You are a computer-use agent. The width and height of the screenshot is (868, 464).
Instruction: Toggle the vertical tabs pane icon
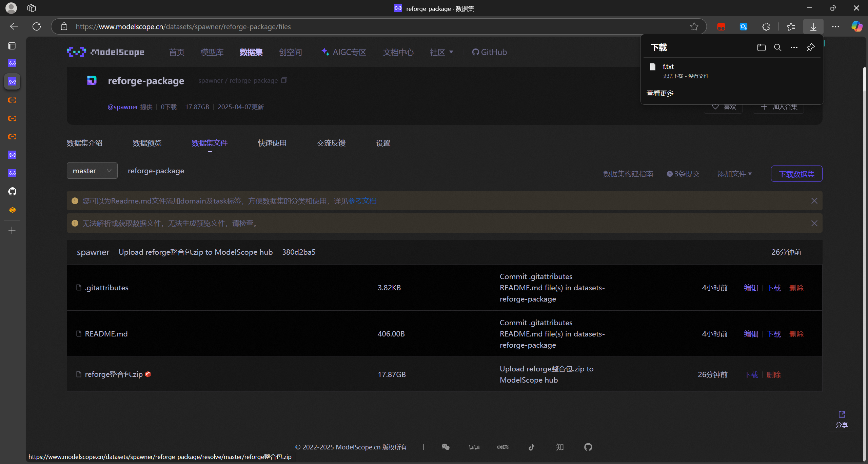[12, 46]
